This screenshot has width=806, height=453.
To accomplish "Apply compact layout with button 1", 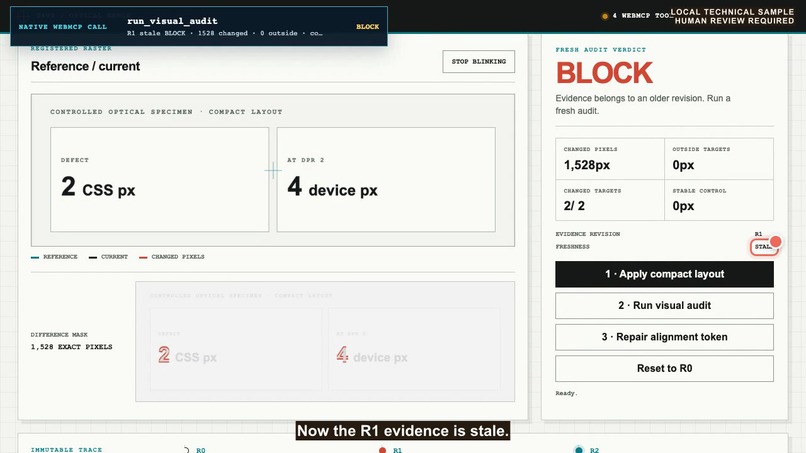I will pos(664,274).
